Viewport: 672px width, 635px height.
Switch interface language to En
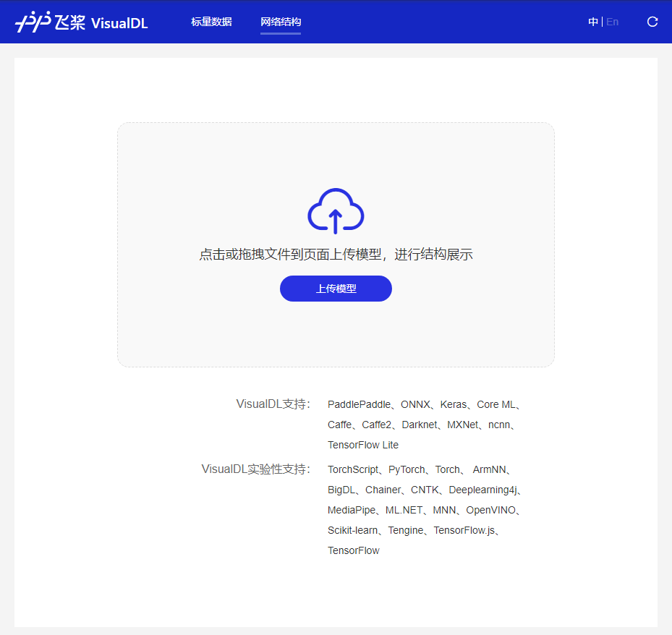coord(613,22)
